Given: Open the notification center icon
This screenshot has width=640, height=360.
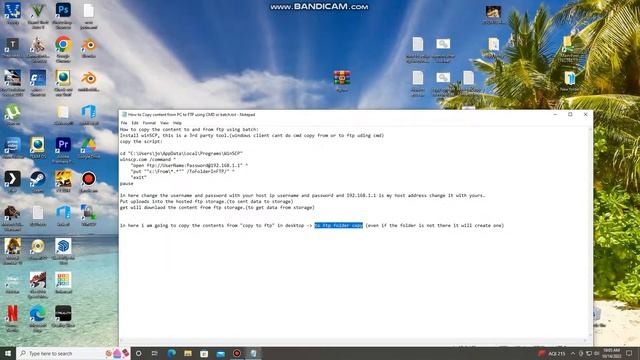Looking at the screenshot, I should pyautogui.click(x=629, y=353).
